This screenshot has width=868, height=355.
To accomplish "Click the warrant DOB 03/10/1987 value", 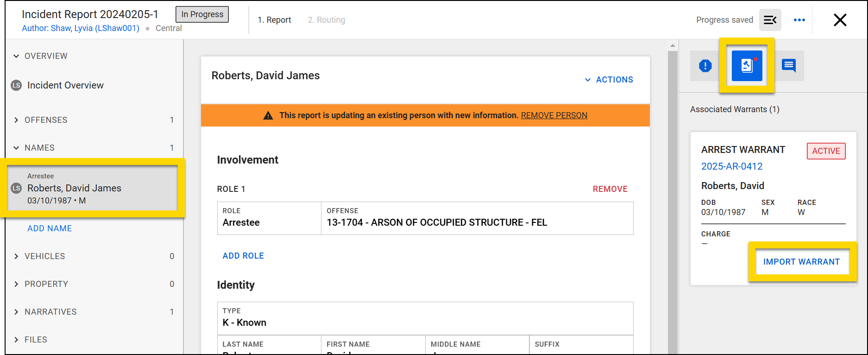I will click(x=723, y=212).
